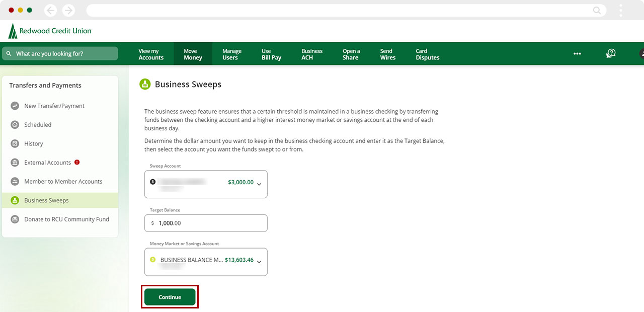Click the green Business Sweeps header icon

coord(145,84)
